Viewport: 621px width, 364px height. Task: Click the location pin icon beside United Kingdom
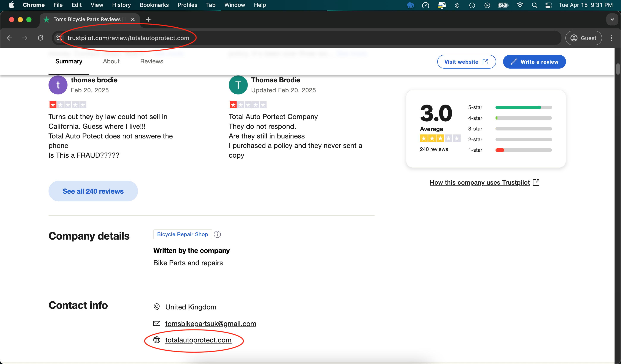click(x=157, y=307)
